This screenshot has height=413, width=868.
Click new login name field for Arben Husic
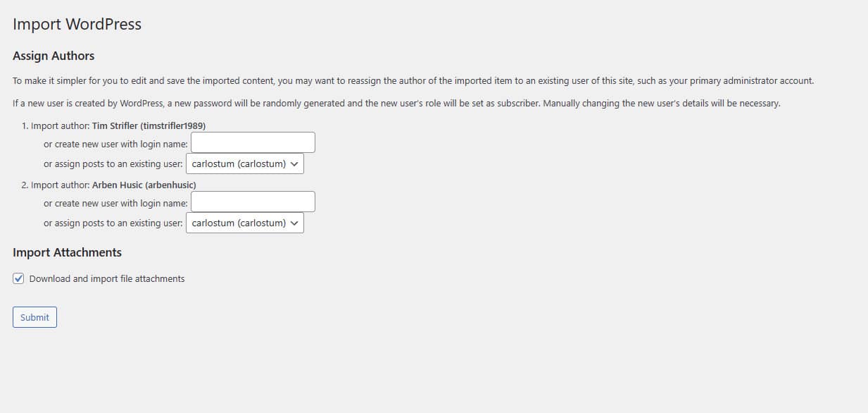pyautogui.click(x=253, y=202)
